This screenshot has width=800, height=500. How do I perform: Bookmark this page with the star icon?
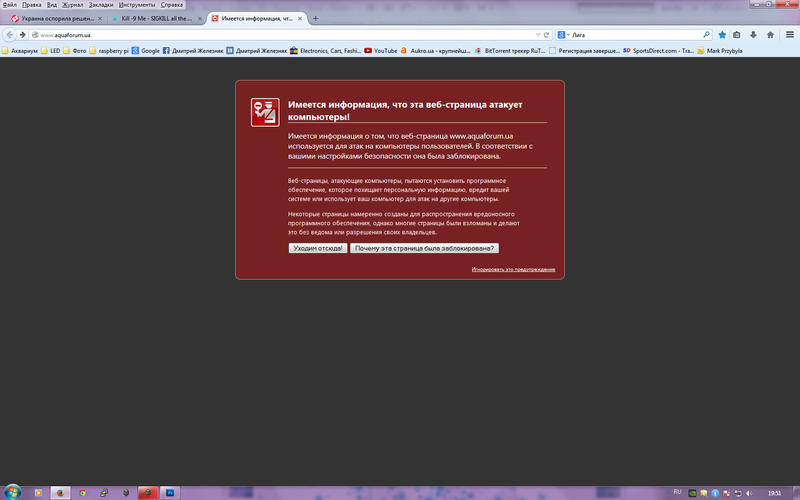722,34
